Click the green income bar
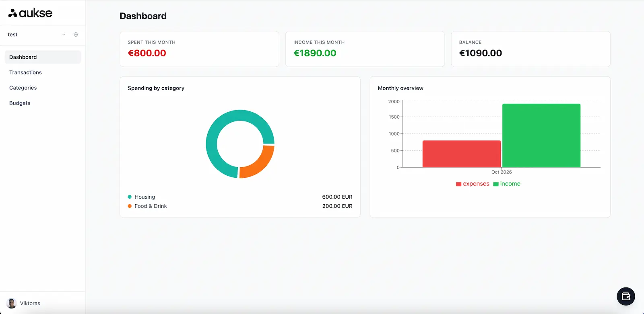Viewport: 644px width, 314px height. [x=541, y=135]
